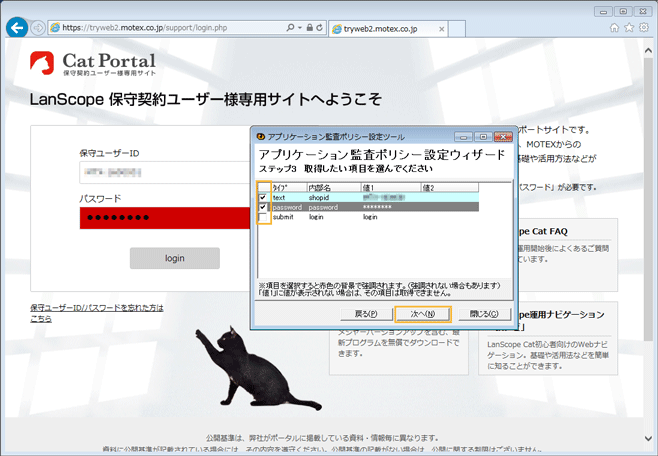Open a new blank tab
Image resolution: width=658 pixels, height=456 pixels.
(457, 29)
